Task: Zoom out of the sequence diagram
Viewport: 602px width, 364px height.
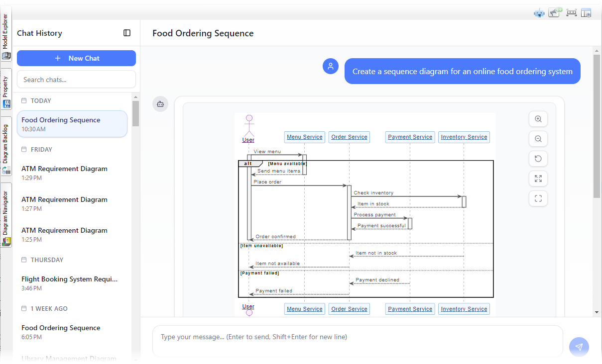Action: 538,139
